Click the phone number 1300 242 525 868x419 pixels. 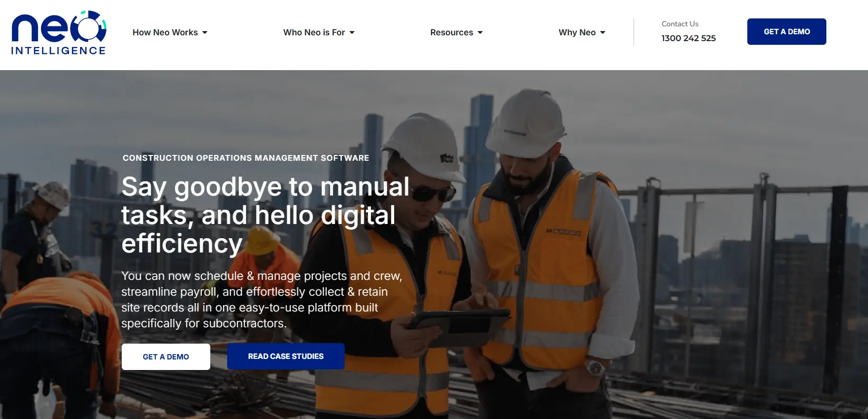tap(688, 38)
